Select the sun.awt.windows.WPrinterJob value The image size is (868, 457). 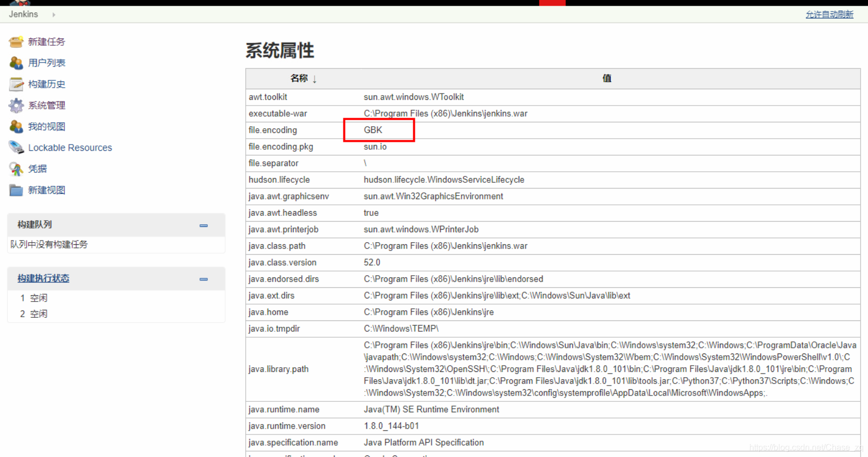click(421, 229)
